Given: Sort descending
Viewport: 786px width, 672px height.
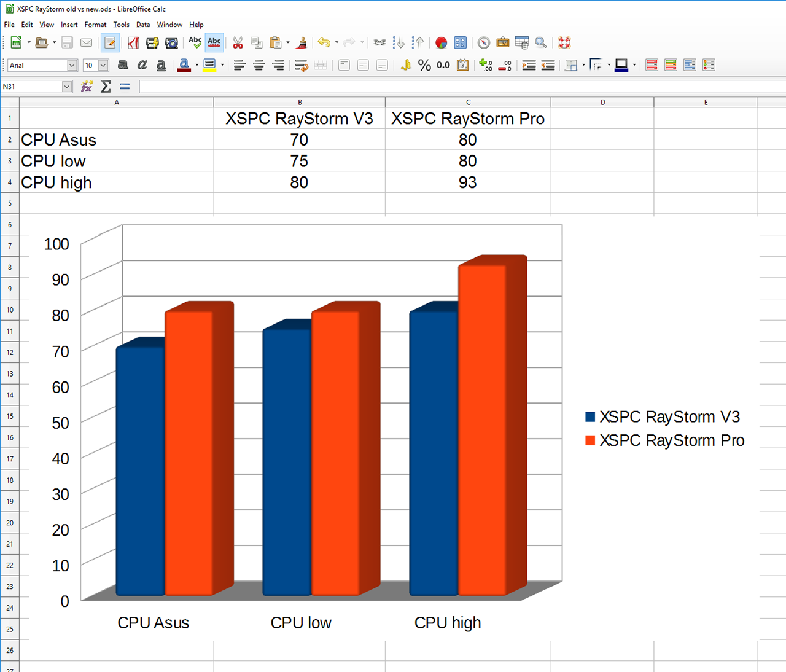Looking at the screenshot, I should point(418,42).
